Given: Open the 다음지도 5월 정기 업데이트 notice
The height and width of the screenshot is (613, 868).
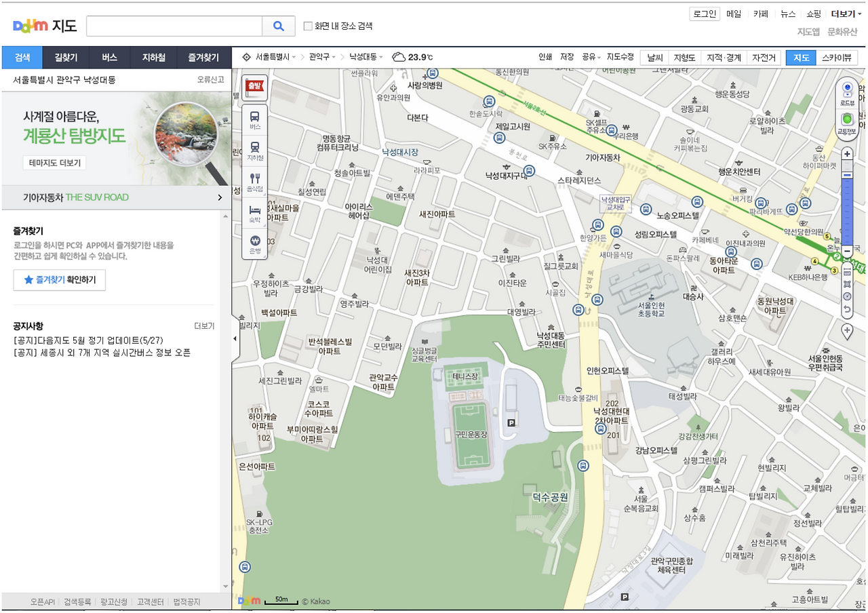Looking at the screenshot, I should [88, 340].
